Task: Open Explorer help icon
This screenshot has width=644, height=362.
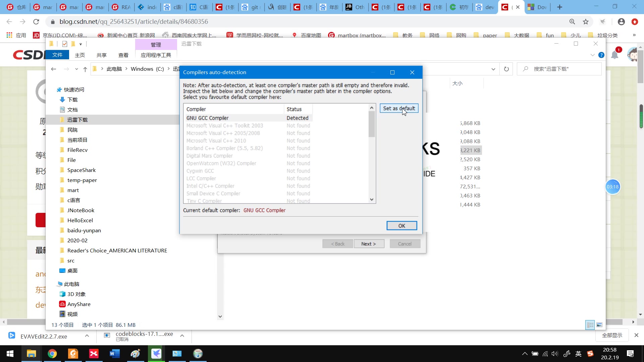Action: (x=601, y=55)
